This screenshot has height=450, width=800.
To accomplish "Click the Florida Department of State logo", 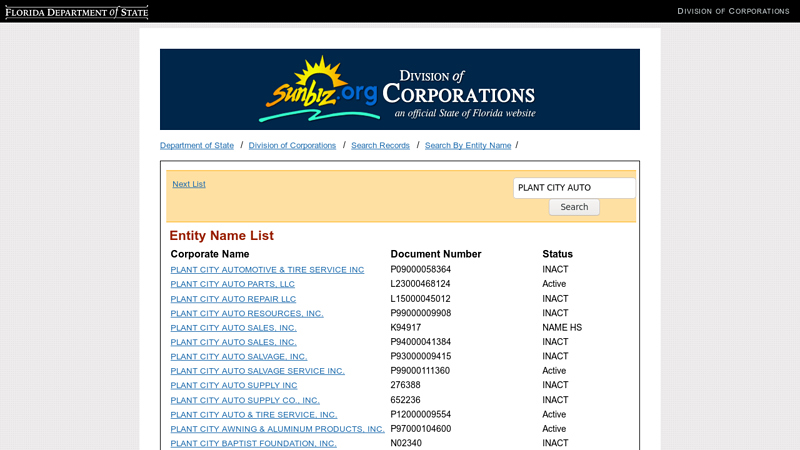I will pyautogui.click(x=77, y=12).
